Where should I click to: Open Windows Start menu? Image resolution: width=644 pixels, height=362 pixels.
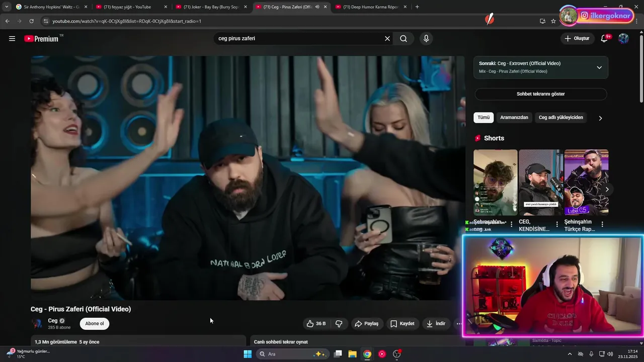(x=248, y=354)
